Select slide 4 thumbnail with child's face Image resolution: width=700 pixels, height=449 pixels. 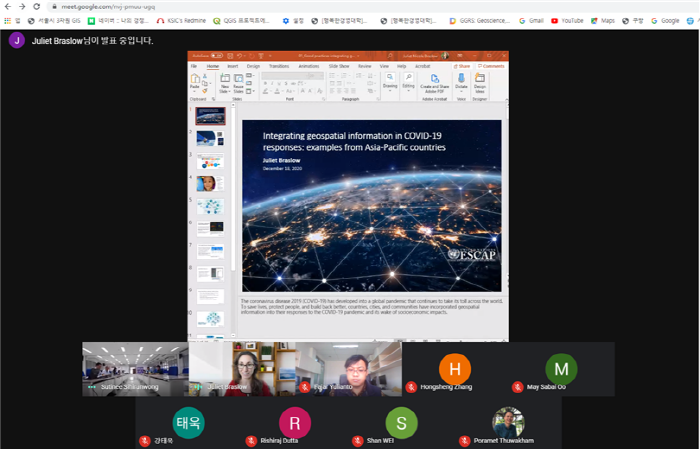coord(210,183)
